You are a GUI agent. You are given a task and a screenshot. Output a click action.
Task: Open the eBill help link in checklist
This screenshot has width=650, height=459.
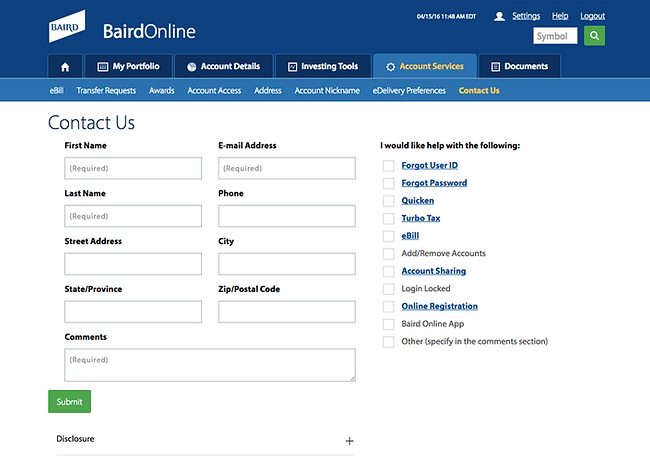[410, 236]
